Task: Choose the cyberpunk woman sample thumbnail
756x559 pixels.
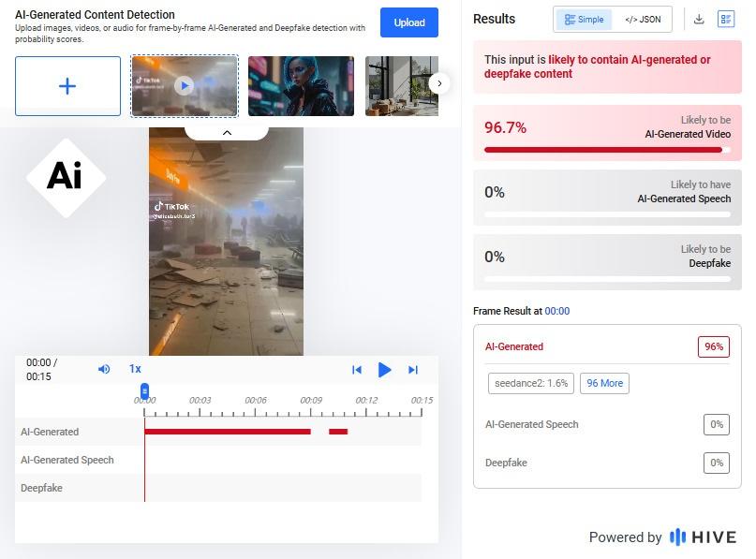Action: (301, 86)
